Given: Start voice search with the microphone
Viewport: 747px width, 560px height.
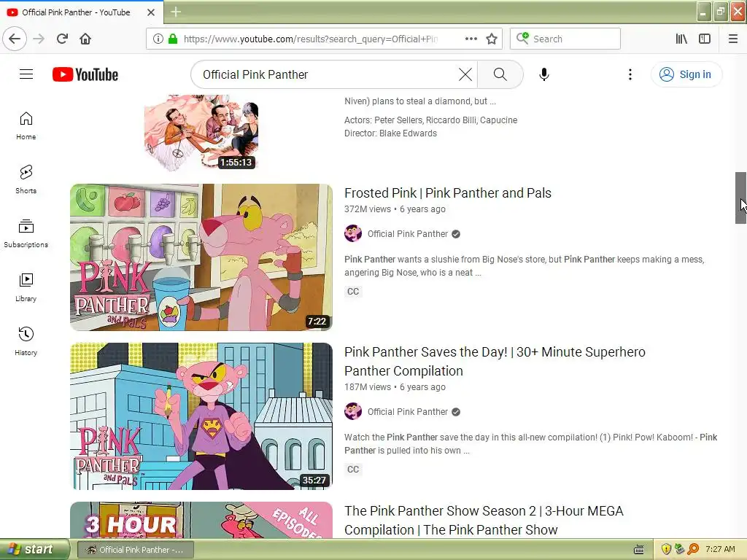Looking at the screenshot, I should pos(544,74).
